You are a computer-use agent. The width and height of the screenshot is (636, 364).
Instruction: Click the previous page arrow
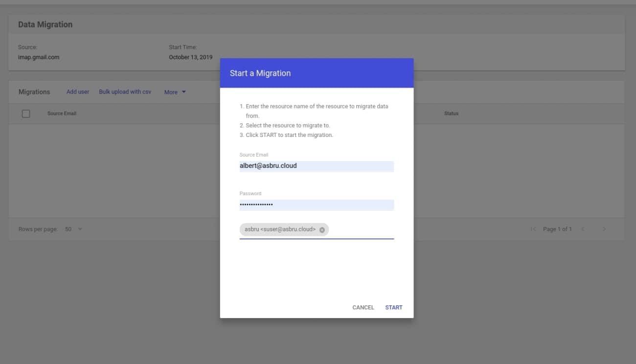[x=583, y=229]
